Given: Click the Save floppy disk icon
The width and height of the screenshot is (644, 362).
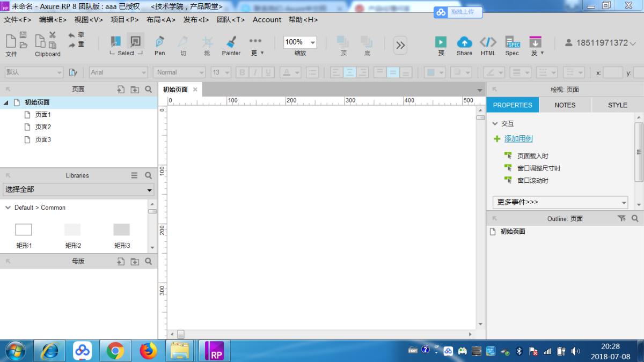Looking at the screenshot, I should (x=23, y=35).
